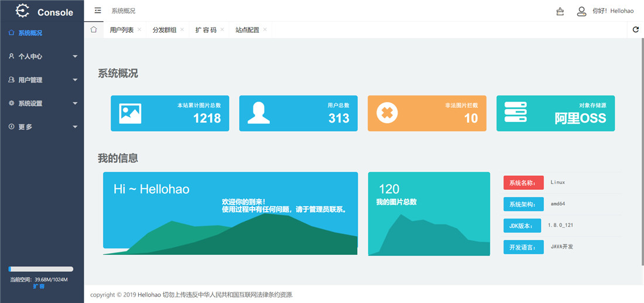Expand the 更多 sidebar menu

click(42, 127)
